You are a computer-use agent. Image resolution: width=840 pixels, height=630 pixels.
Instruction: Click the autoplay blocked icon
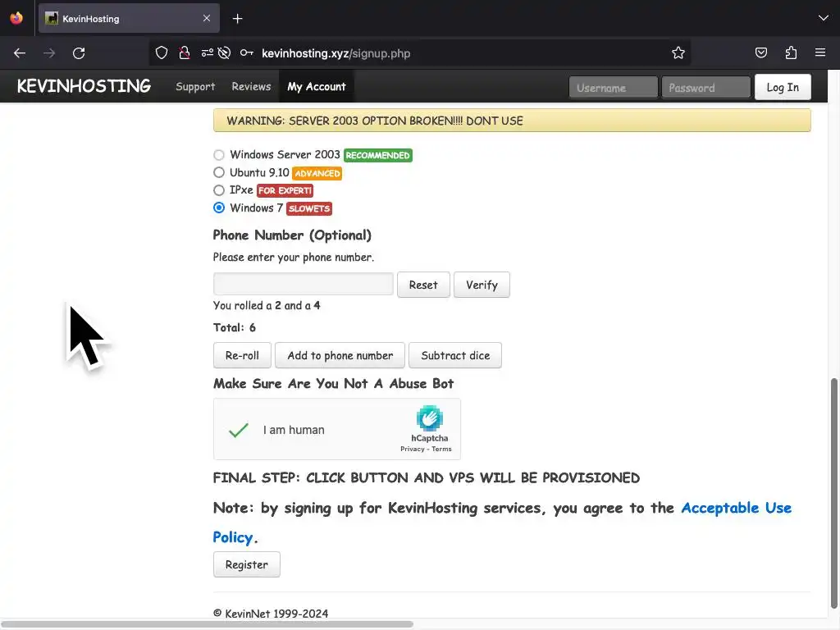coord(225,52)
